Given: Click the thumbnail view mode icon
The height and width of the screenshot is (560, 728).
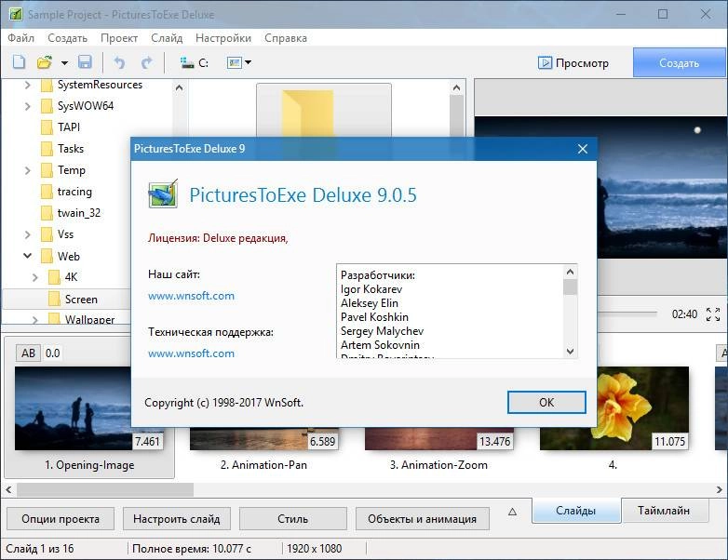Looking at the screenshot, I should click(x=235, y=62).
